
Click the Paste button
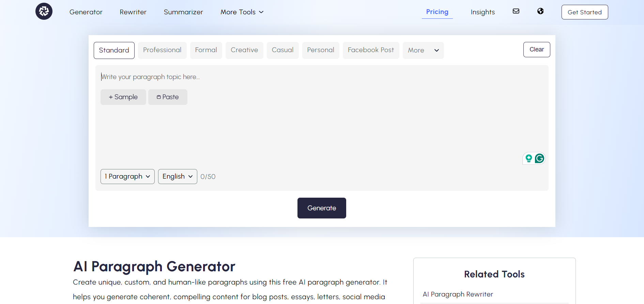pyautogui.click(x=168, y=97)
